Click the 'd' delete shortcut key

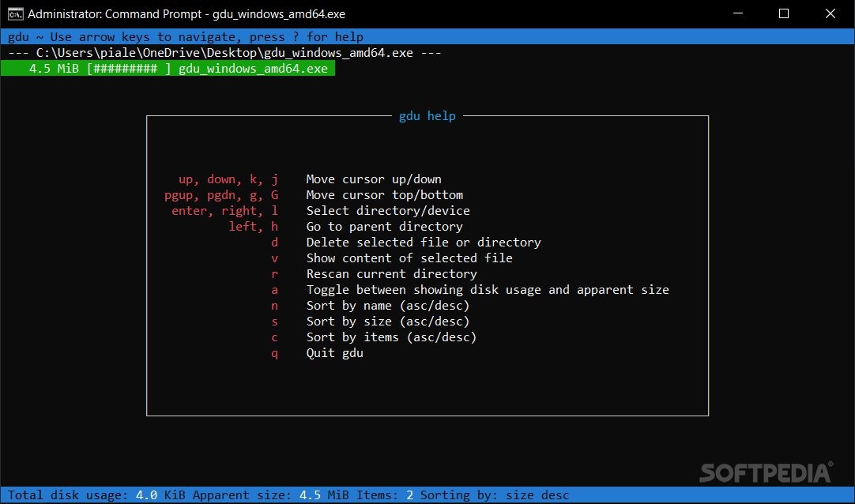(275, 243)
